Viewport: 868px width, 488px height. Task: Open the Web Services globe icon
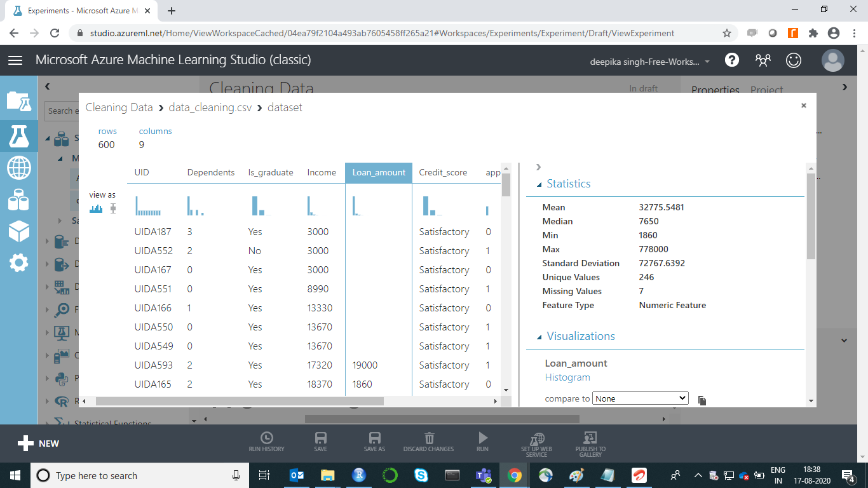(x=18, y=168)
